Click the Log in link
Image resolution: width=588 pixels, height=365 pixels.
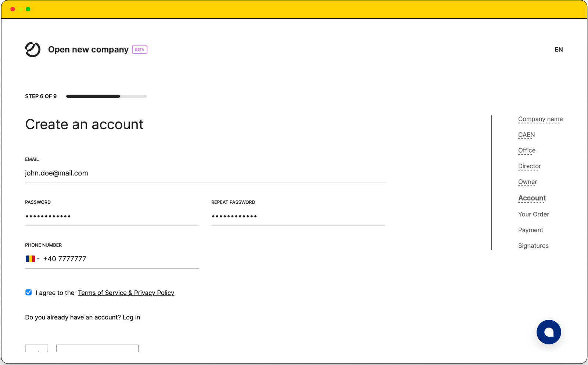coord(131,318)
